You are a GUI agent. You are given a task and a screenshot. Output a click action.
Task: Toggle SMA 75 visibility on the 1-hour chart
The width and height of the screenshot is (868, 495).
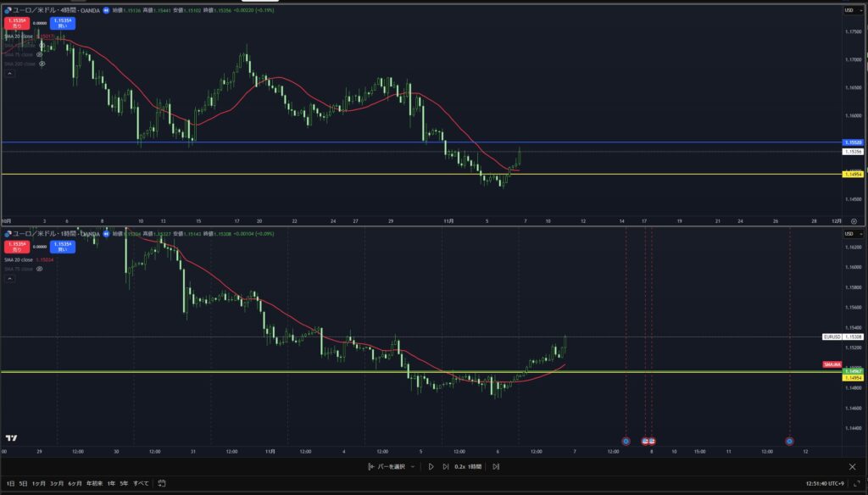(39, 269)
